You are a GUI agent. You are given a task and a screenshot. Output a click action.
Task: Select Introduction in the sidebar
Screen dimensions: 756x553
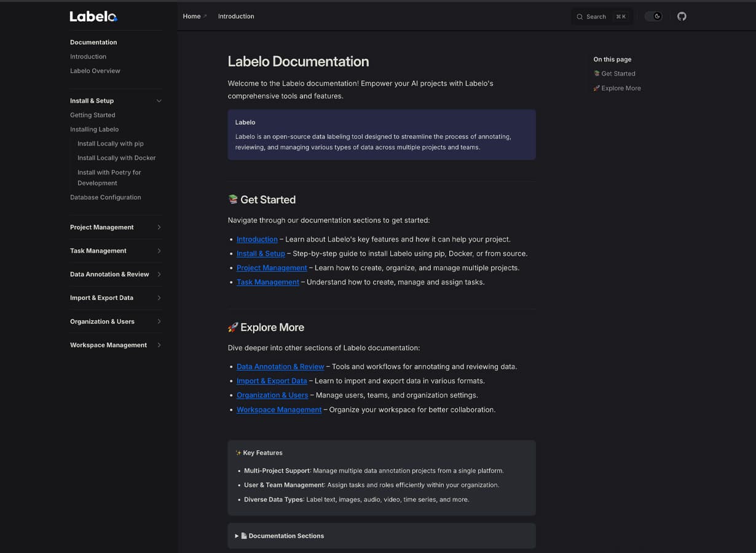tap(88, 57)
